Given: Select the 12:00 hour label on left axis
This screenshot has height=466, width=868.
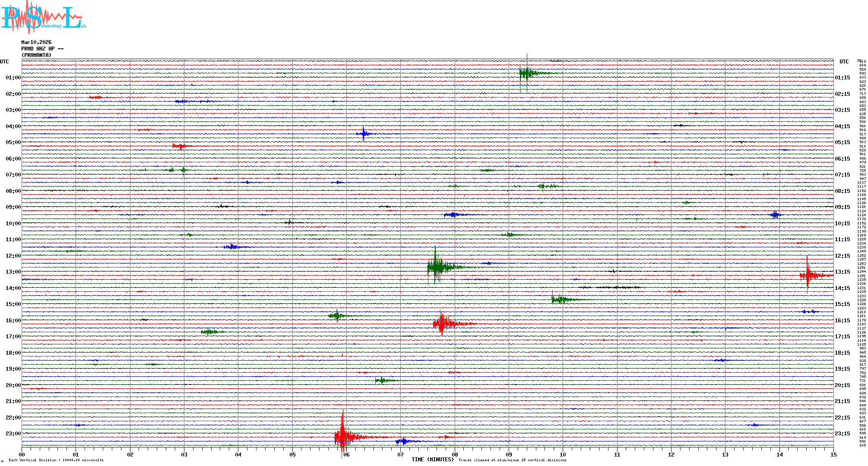Looking at the screenshot, I should (13, 256).
